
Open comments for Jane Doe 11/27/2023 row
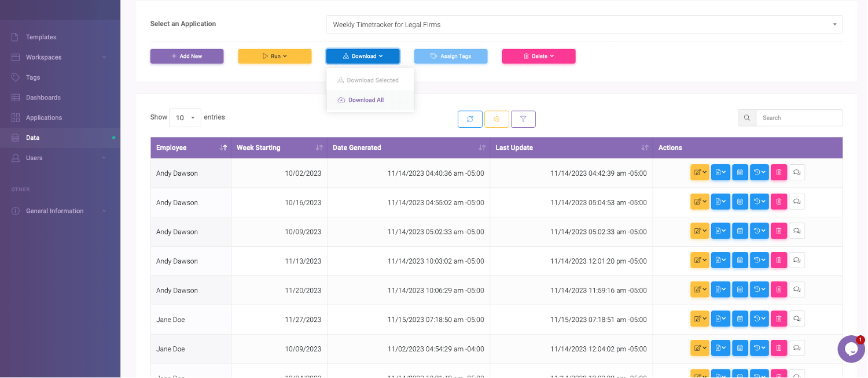pyautogui.click(x=797, y=319)
